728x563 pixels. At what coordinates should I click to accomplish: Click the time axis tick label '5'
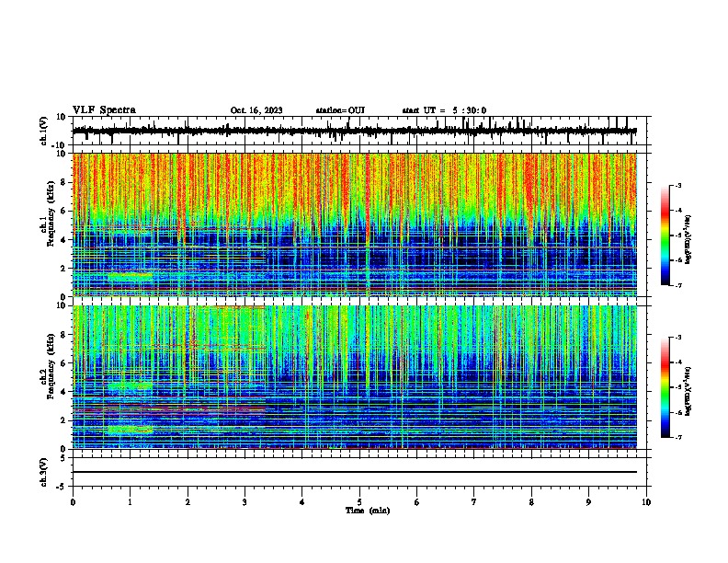point(359,502)
